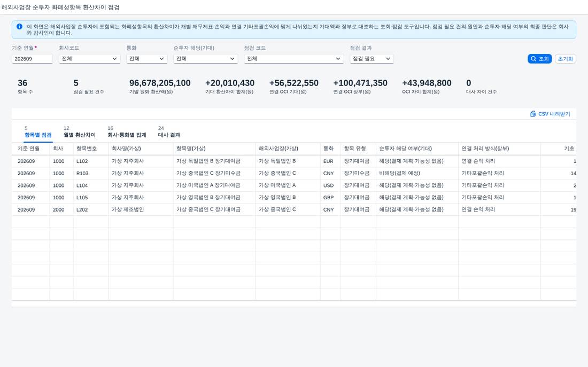Open the 통화 filter dropdown
Screen dimensions: 588x367
click(x=146, y=59)
